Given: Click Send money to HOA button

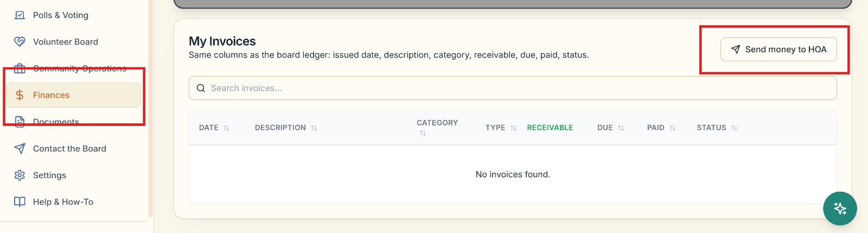Looking at the screenshot, I should pyautogui.click(x=778, y=49).
